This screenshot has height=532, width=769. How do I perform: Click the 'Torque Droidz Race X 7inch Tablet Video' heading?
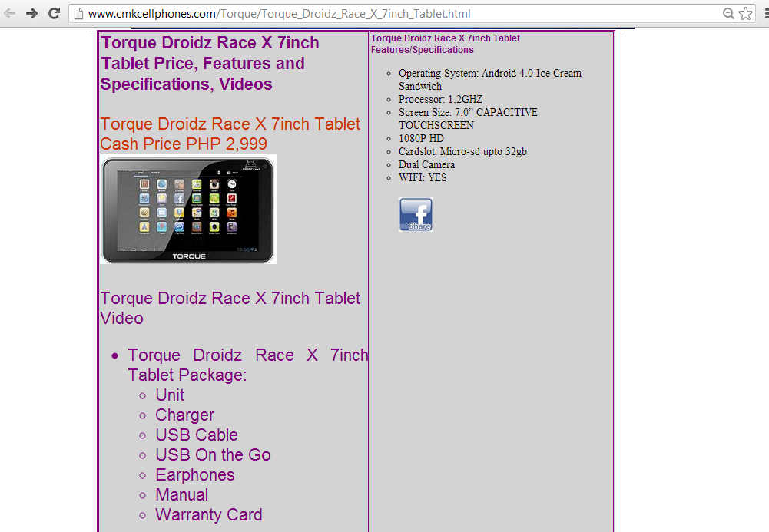pos(230,308)
